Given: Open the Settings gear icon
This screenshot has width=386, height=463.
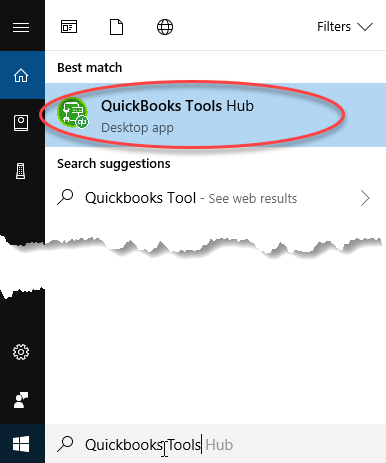Looking at the screenshot, I should pyautogui.click(x=21, y=352).
